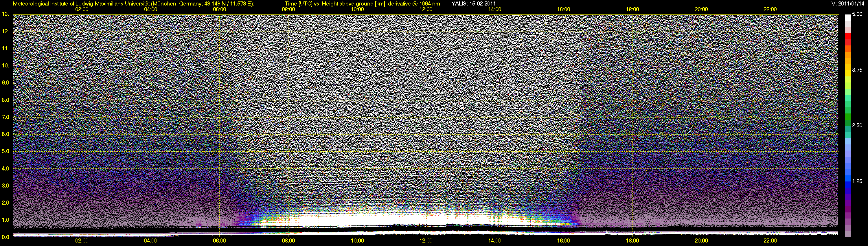
Task: Click the 12:00 label on top time axis
Action: 426,10
